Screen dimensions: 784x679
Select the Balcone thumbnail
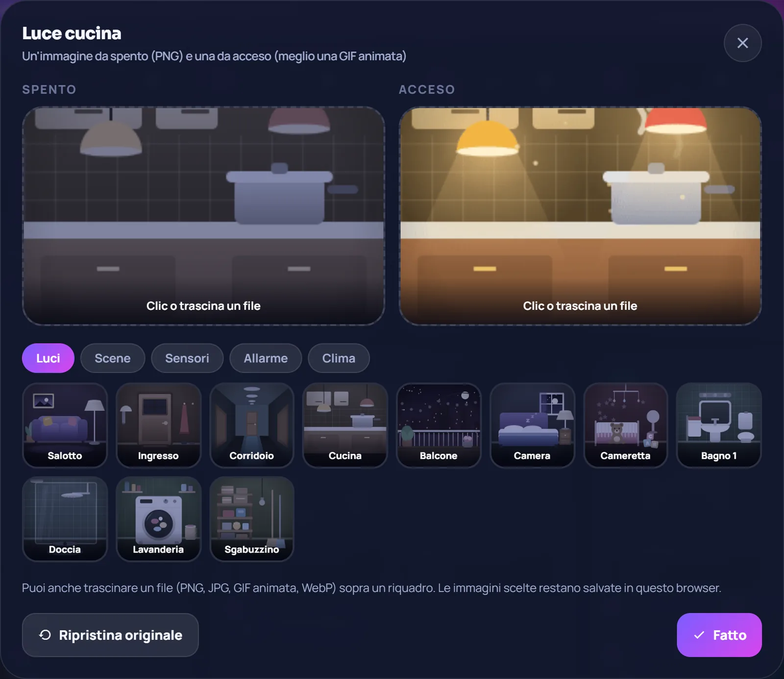[439, 425]
